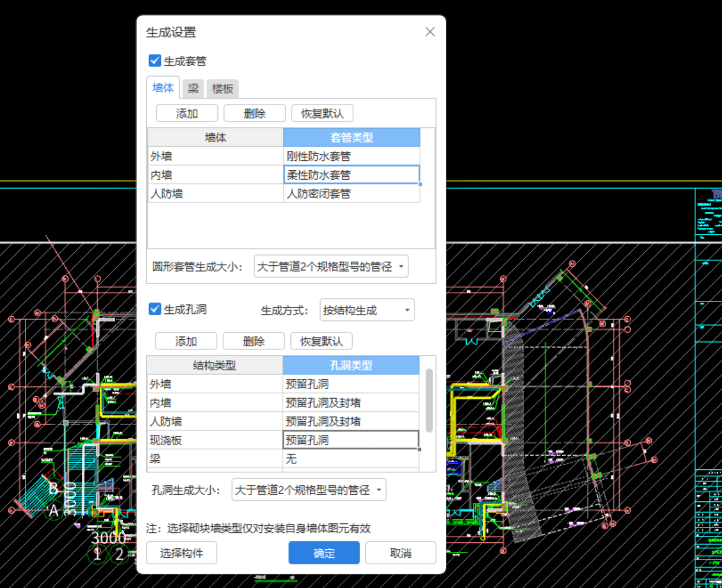722x588 pixels.
Task: Select the 内墙 cell in 墙体 table
Action: (216, 175)
